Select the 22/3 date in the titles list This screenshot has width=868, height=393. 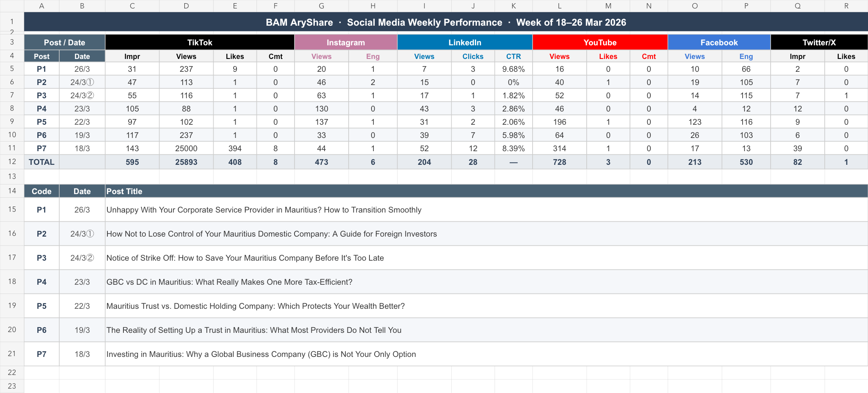tap(82, 306)
